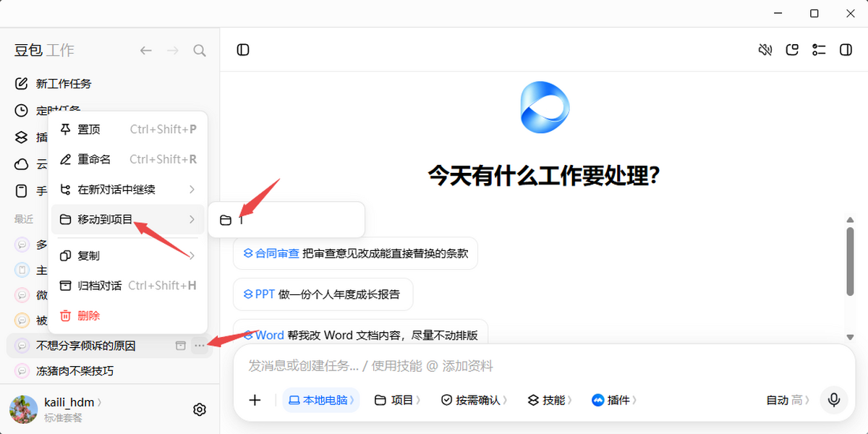Select 置顶 in the context menu
The height and width of the screenshot is (434, 868).
pyautogui.click(x=128, y=129)
